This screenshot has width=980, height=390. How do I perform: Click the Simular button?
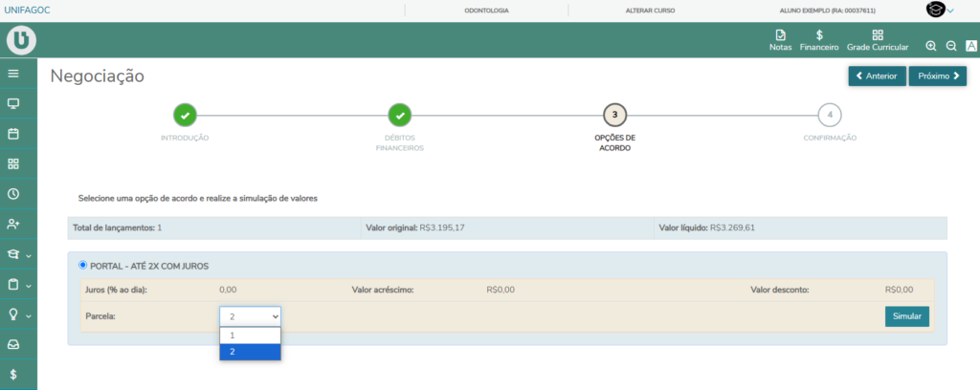tap(906, 316)
